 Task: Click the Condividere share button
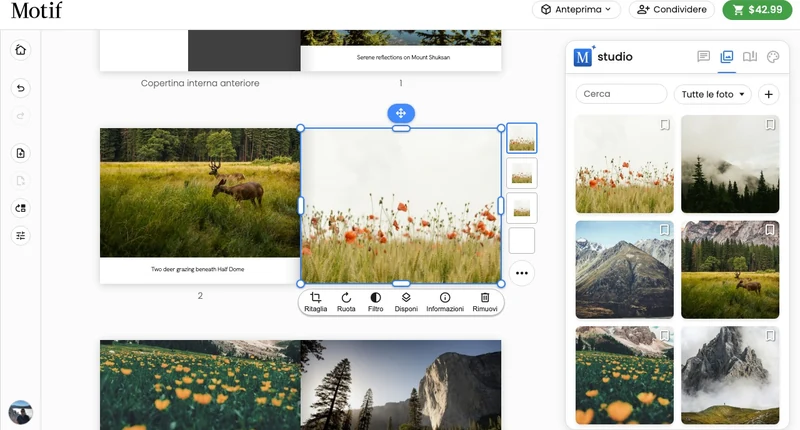click(x=671, y=10)
